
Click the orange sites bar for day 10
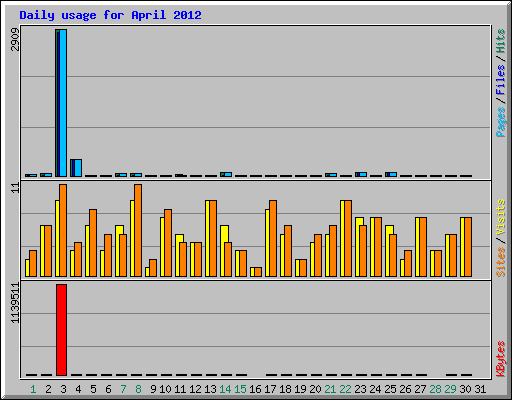coord(168,243)
